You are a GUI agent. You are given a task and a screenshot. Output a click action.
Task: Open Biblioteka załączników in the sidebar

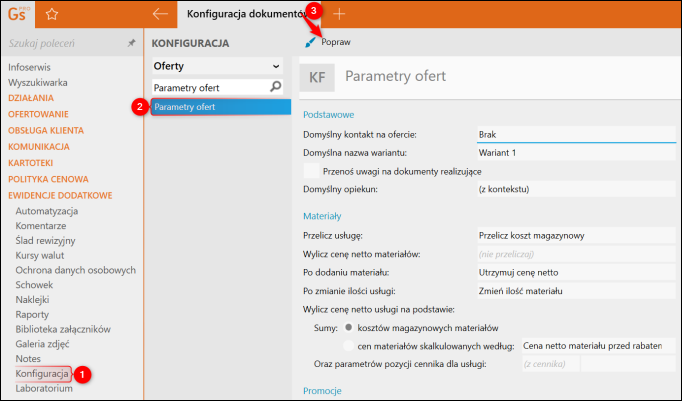click(63, 329)
